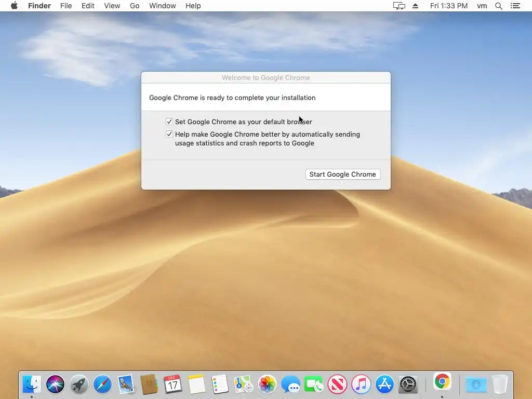Open the Finder menu
Screen dimensions: 532x399
[39, 6]
